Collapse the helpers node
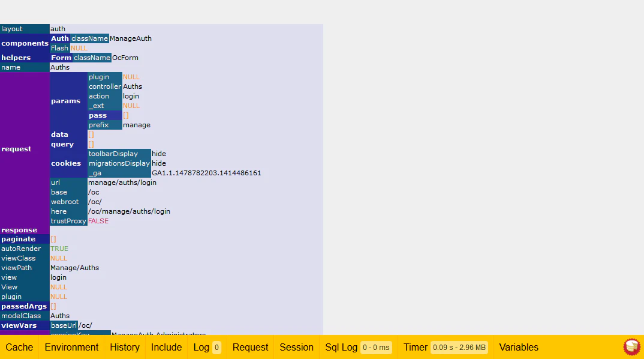 (25, 58)
